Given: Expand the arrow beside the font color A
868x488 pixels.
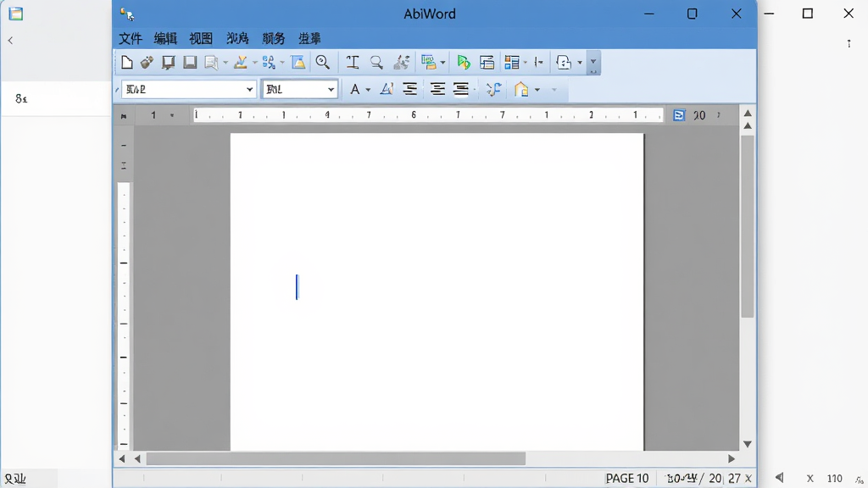Looking at the screenshot, I should 368,90.
